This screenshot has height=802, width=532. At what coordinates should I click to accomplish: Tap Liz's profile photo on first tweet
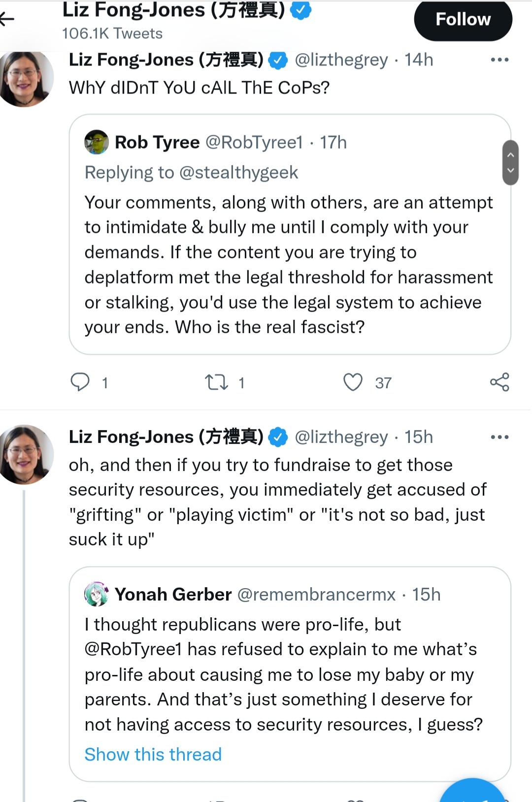[x=26, y=79]
